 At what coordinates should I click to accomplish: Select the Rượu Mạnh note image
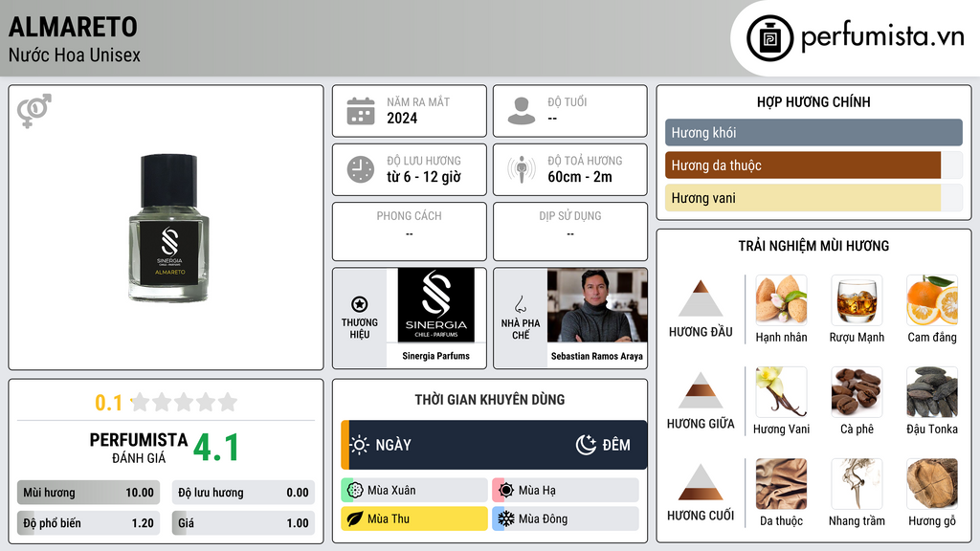[x=857, y=300]
